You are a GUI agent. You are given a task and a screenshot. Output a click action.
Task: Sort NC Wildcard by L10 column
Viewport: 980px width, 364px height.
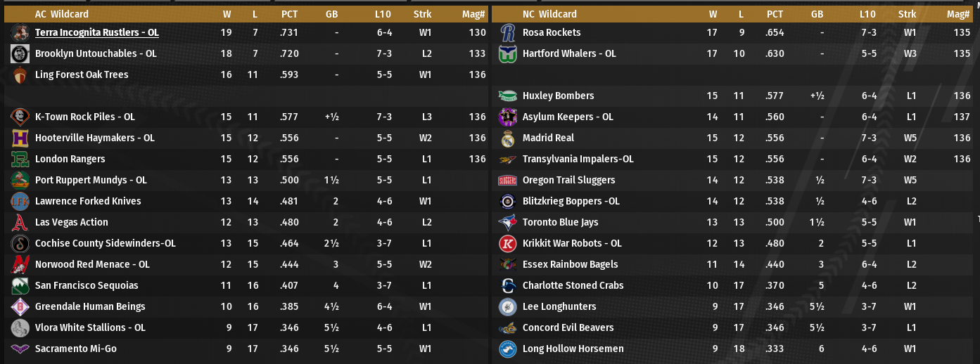[867, 14]
